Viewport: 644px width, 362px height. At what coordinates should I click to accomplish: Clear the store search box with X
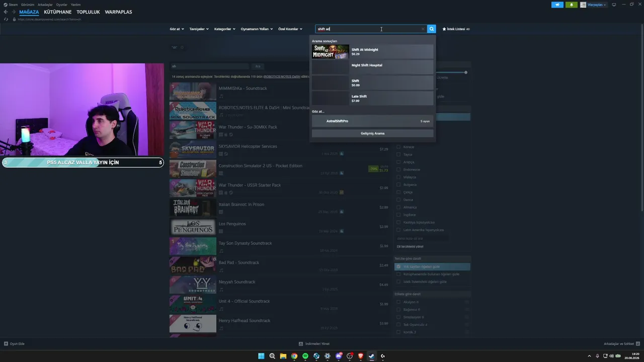423,29
